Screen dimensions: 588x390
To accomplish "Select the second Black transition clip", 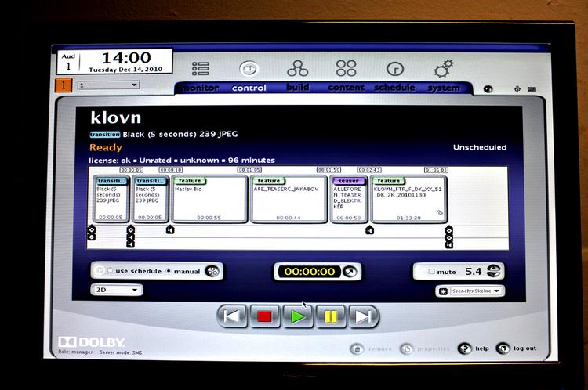I will click(x=150, y=200).
